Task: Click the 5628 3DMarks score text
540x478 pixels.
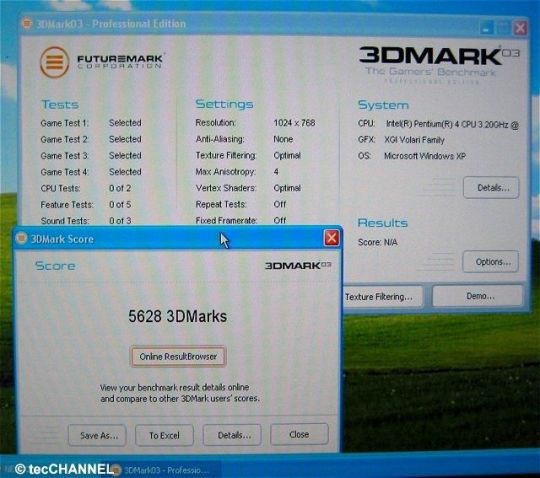Action: 177,316
